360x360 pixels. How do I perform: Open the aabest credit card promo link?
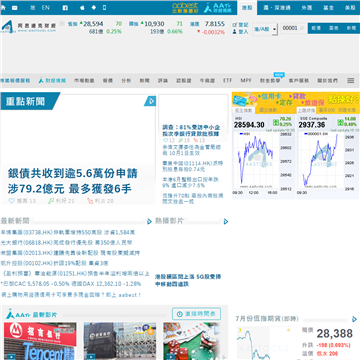click(x=71, y=295)
